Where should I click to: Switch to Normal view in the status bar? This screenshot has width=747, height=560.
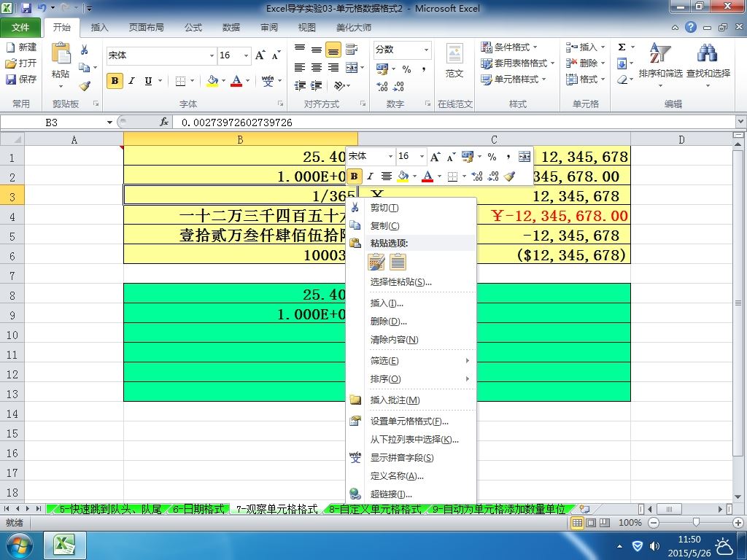(578, 523)
